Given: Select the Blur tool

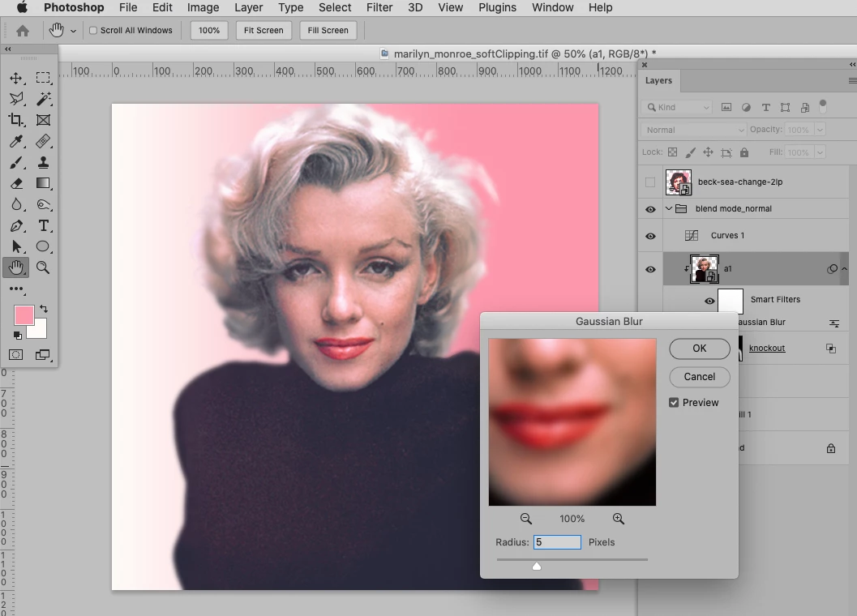Looking at the screenshot, I should point(16,204).
